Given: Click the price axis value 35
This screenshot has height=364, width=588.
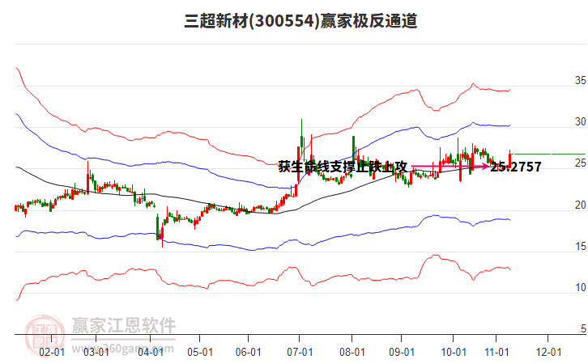Looking at the screenshot, I should coord(581,80).
